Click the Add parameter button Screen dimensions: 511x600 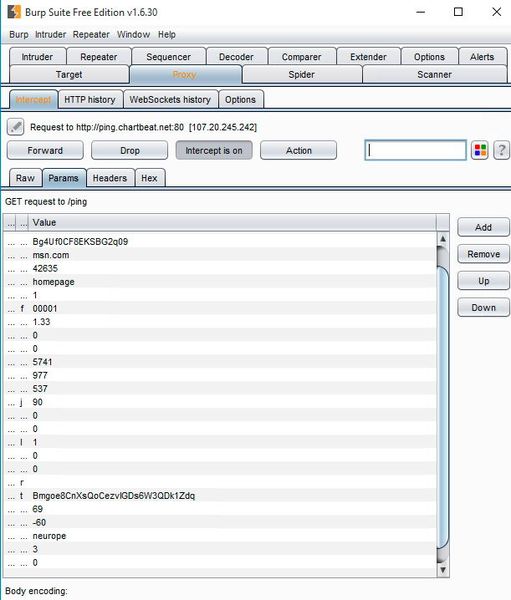click(x=483, y=227)
